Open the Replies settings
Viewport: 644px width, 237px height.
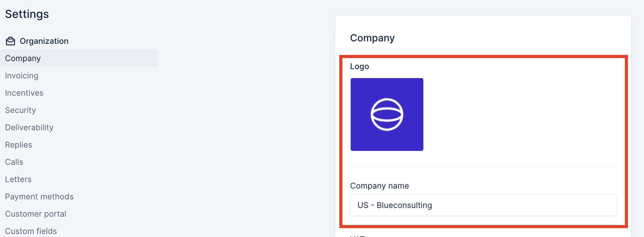click(18, 145)
